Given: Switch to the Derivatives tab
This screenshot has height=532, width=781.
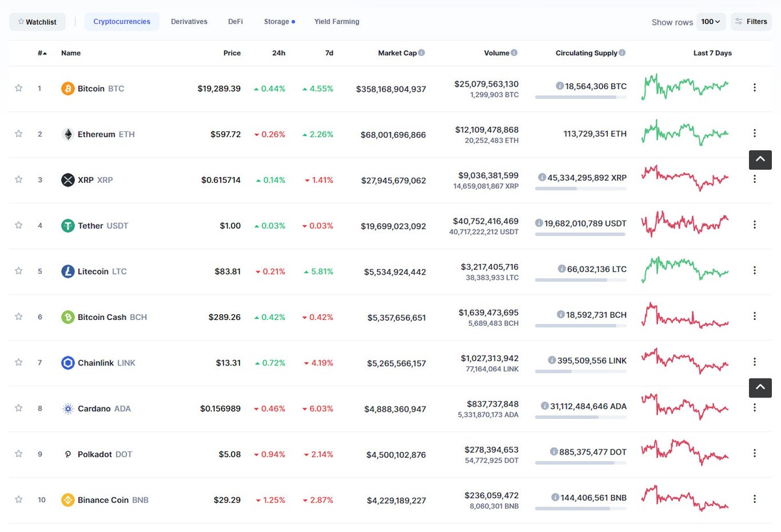Looking at the screenshot, I should tap(189, 21).
